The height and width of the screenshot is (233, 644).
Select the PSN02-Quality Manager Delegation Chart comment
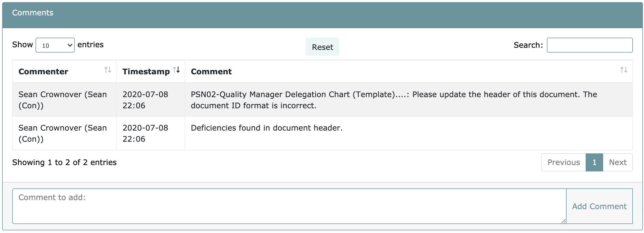tap(394, 100)
